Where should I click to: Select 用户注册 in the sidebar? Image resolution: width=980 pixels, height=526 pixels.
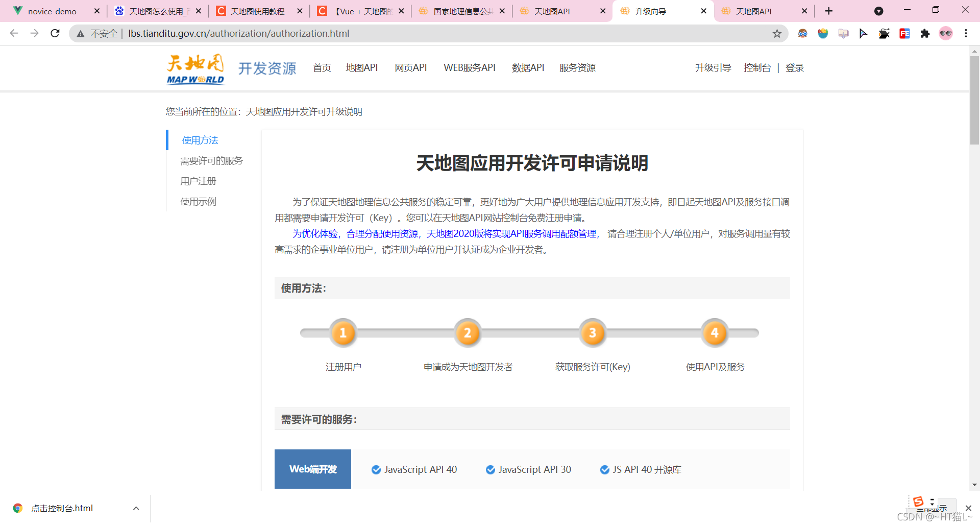click(198, 181)
